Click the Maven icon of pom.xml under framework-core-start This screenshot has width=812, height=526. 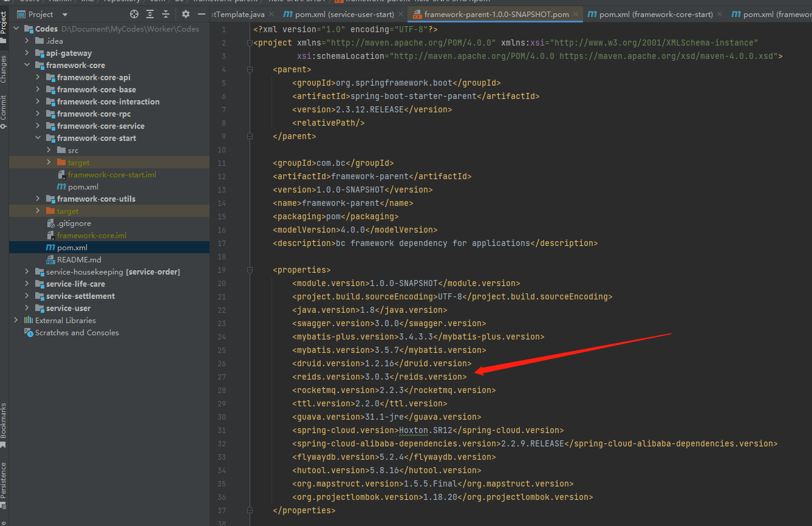(61, 186)
